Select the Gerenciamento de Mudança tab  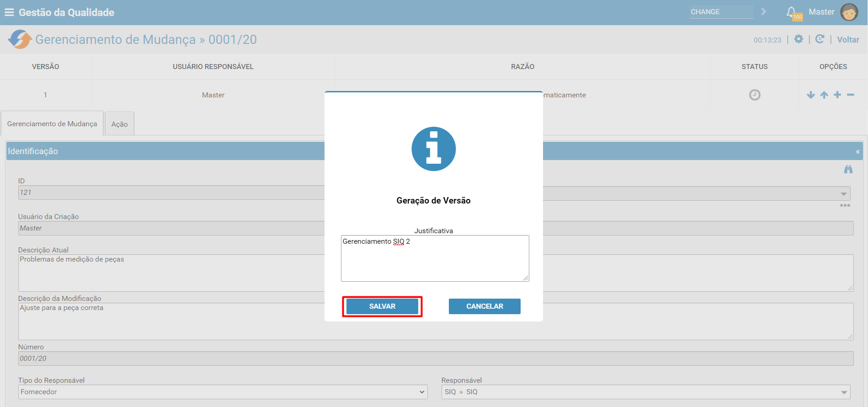click(x=52, y=123)
